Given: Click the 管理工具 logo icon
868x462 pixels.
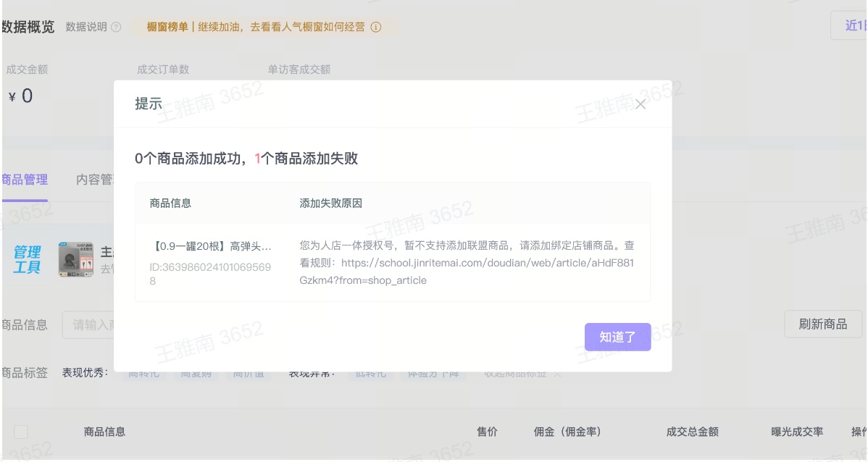Looking at the screenshot, I should click(x=27, y=259).
